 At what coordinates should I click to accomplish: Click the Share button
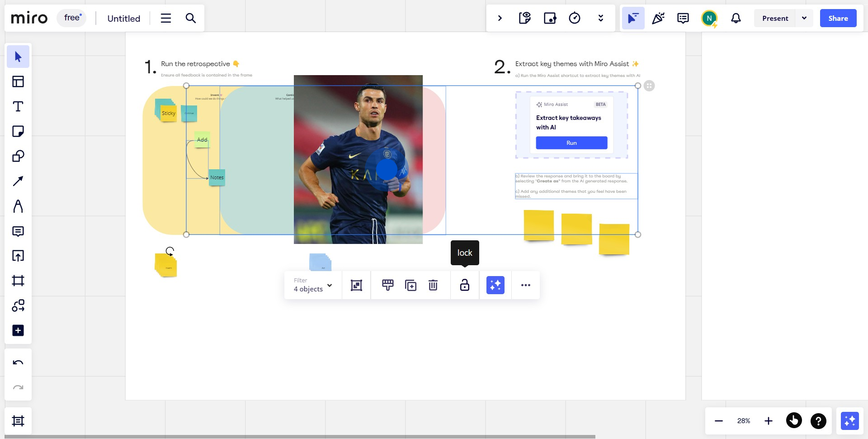(x=838, y=18)
